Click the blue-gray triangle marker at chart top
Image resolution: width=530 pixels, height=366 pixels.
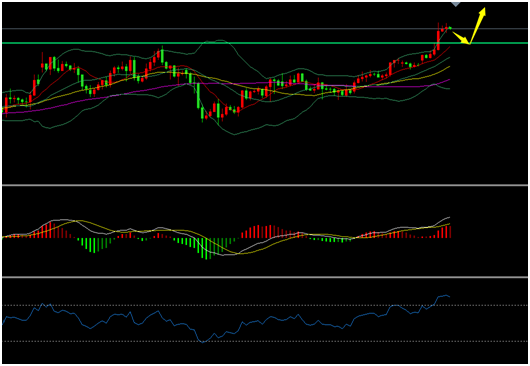pos(456,4)
